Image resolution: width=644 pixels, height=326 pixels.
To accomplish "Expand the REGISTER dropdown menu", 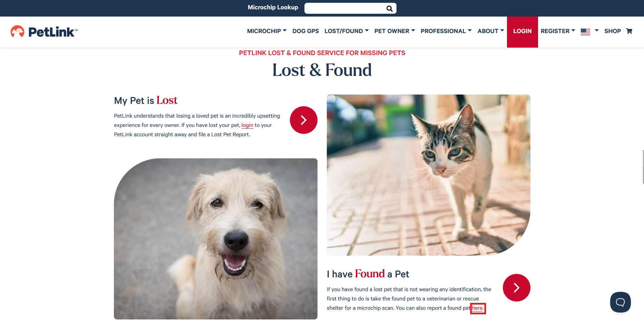I will 558,31.
